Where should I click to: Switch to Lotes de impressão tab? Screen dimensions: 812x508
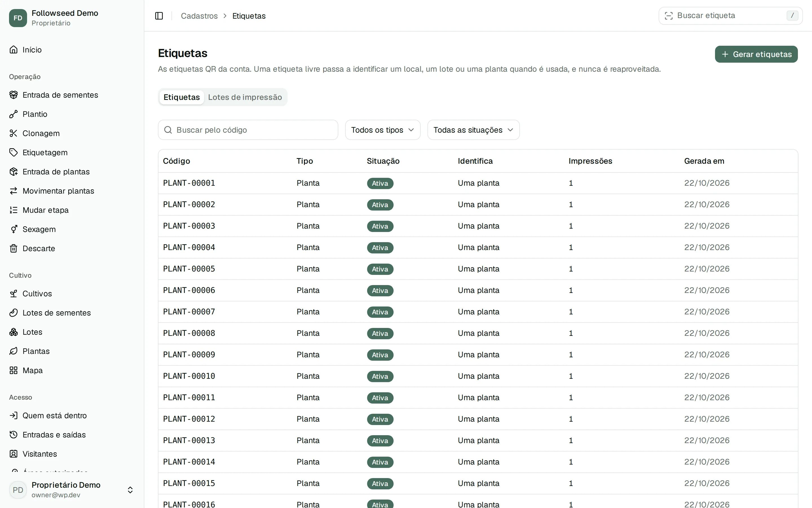(245, 97)
